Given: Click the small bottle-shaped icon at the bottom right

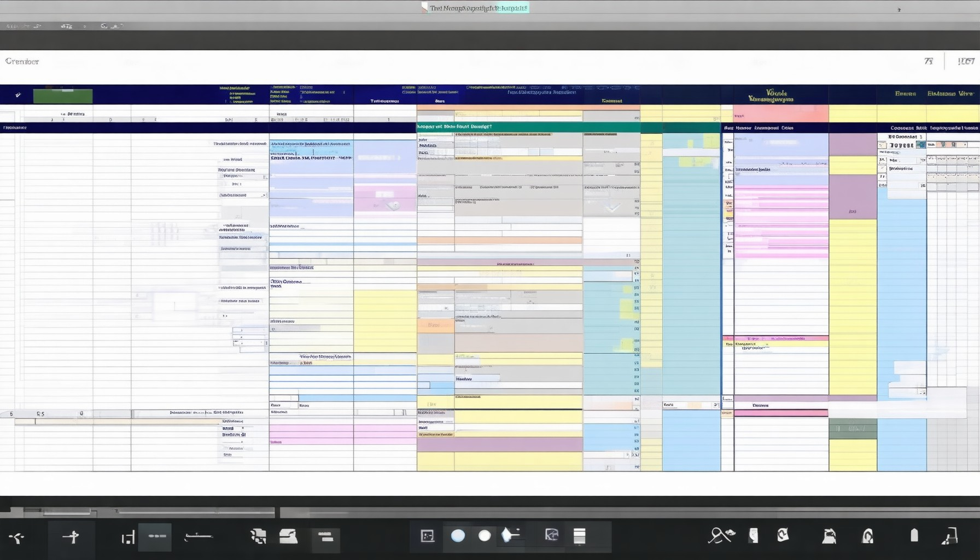Looking at the screenshot, I should (x=914, y=535).
